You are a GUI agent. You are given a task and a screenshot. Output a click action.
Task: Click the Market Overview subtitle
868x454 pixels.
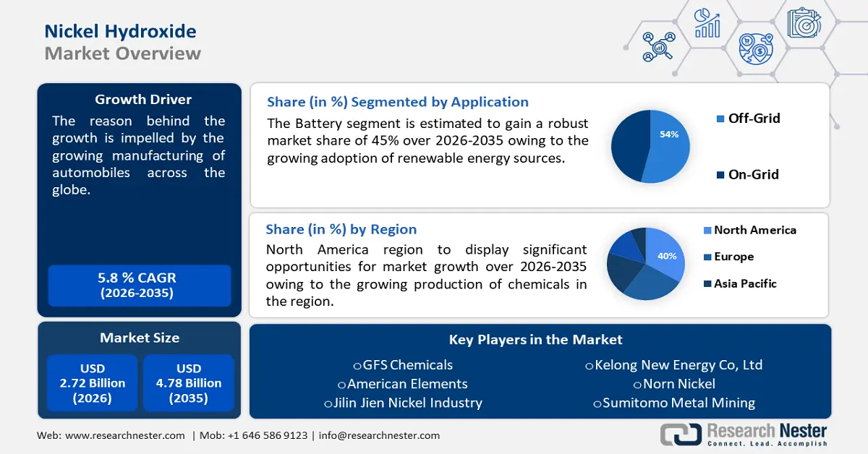tap(123, 53)
